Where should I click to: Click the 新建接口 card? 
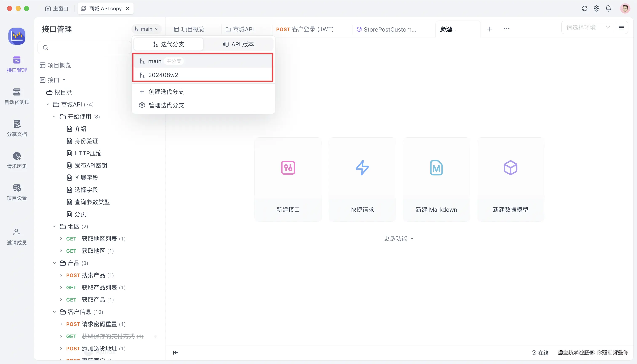pyautogui.click(x=288, y=179)
